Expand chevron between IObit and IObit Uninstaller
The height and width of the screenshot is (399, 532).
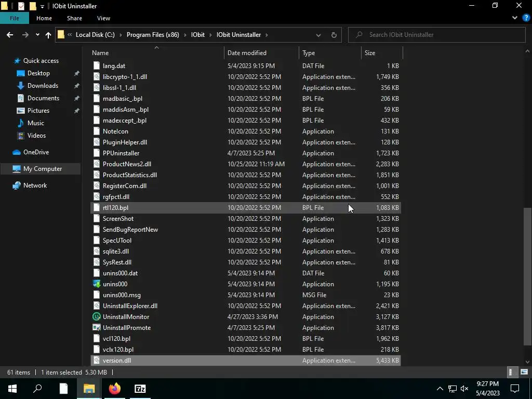[210, 35]
